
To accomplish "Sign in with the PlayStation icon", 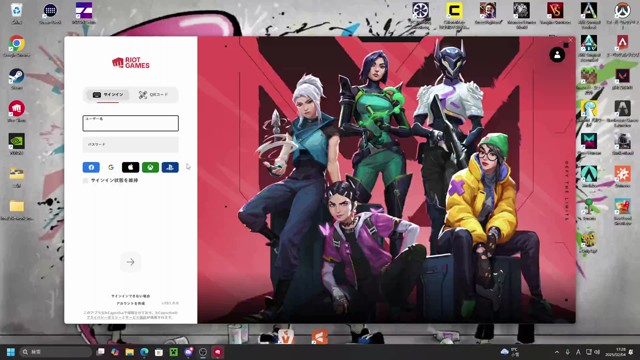I will 170,167.
